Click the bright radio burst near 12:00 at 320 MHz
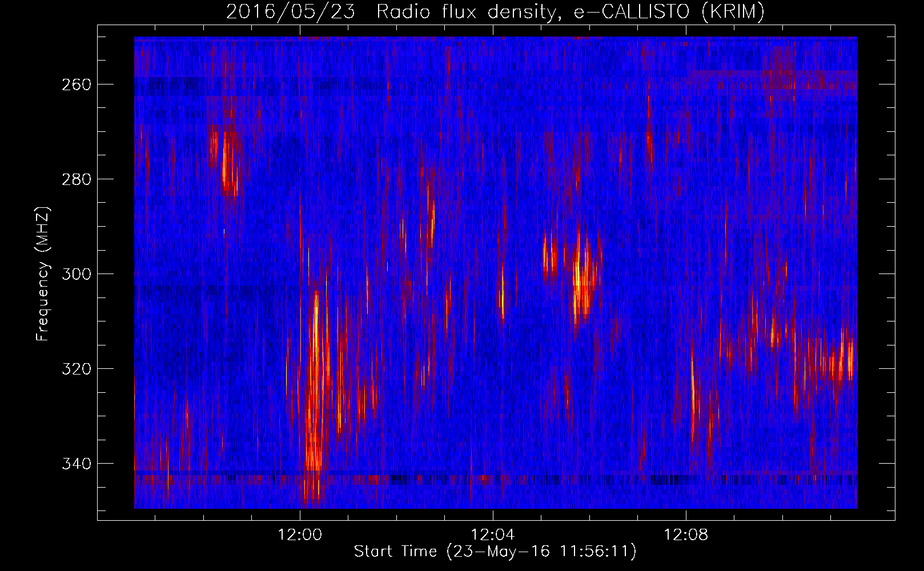The width and height of the screenshot is (924, 571). (x=315, y=383)
